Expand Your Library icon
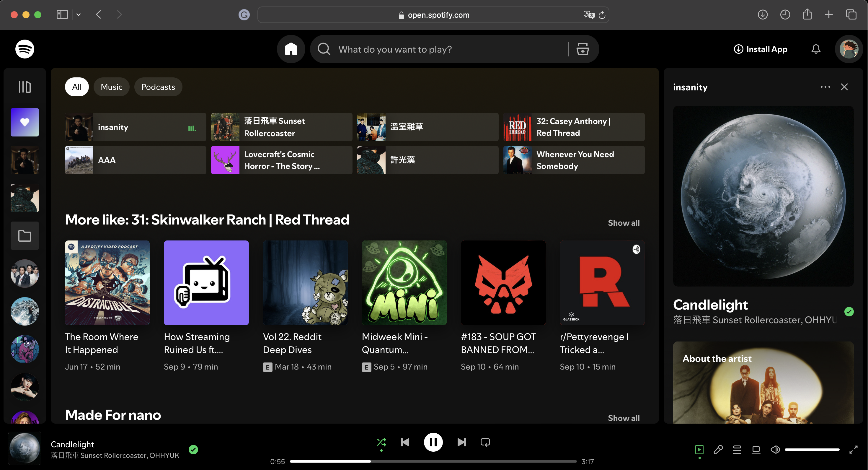This screenshot has width=868, height=470. 25,87
